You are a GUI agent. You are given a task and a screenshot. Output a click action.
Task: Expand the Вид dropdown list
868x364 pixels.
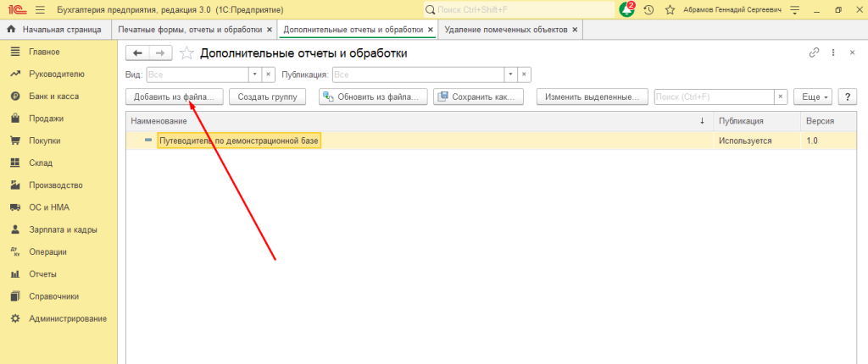pos(253,74)
